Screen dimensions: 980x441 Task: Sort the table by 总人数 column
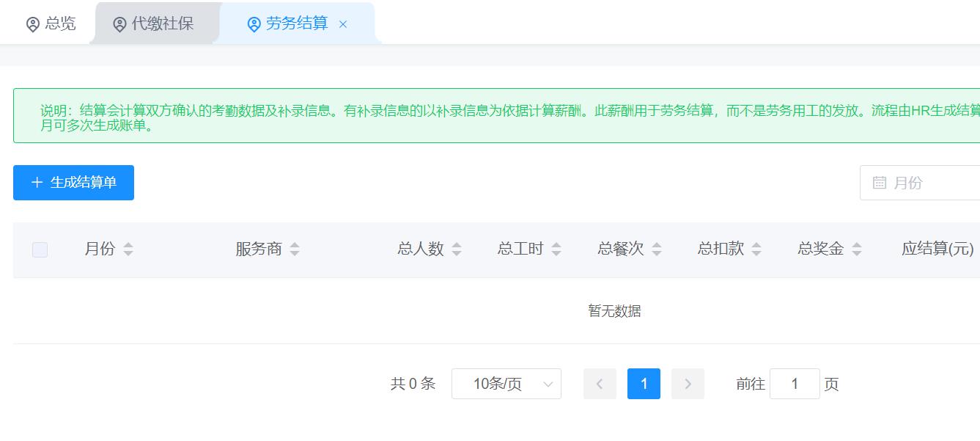pos(456,249)
